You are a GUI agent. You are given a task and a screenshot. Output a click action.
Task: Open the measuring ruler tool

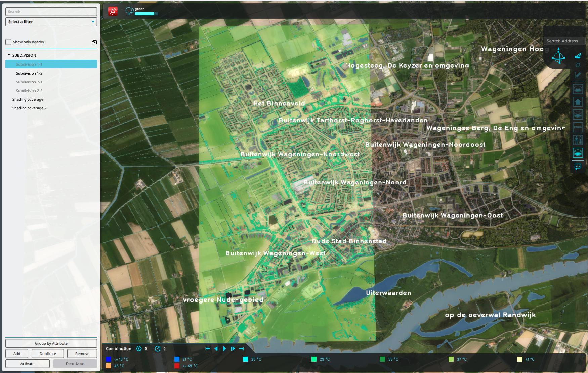pyautogui.click(x=578, y=75)
